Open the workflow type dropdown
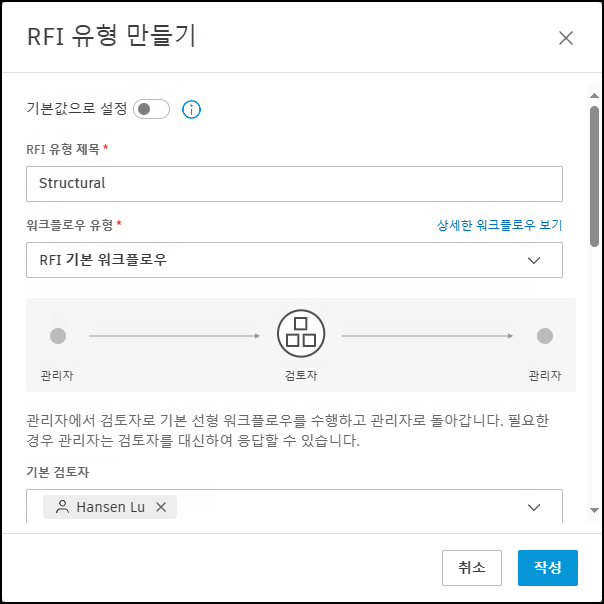This screenshot has width=604, height=604. [x=534, y=260]
